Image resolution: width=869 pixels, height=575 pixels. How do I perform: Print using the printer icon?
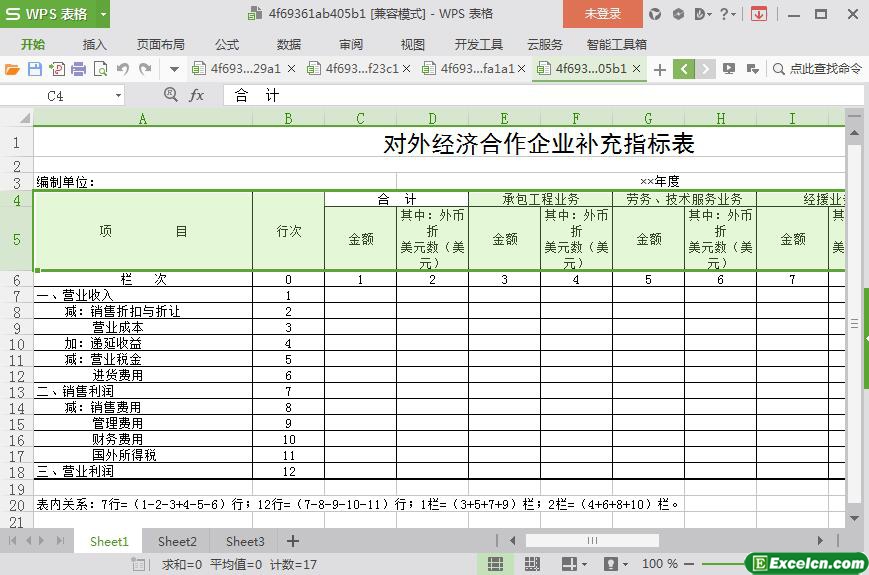pyautogui.click(x=79, y=69)
